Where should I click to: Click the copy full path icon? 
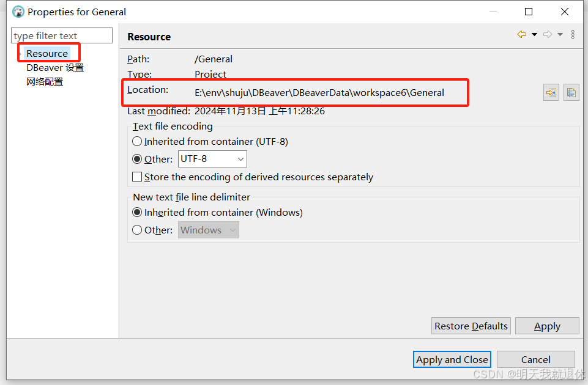pos(571,92)
